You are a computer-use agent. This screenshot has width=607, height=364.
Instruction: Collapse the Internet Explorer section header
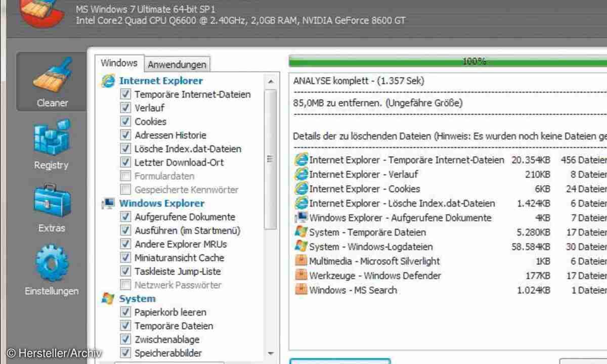click(x=161, y=81)
